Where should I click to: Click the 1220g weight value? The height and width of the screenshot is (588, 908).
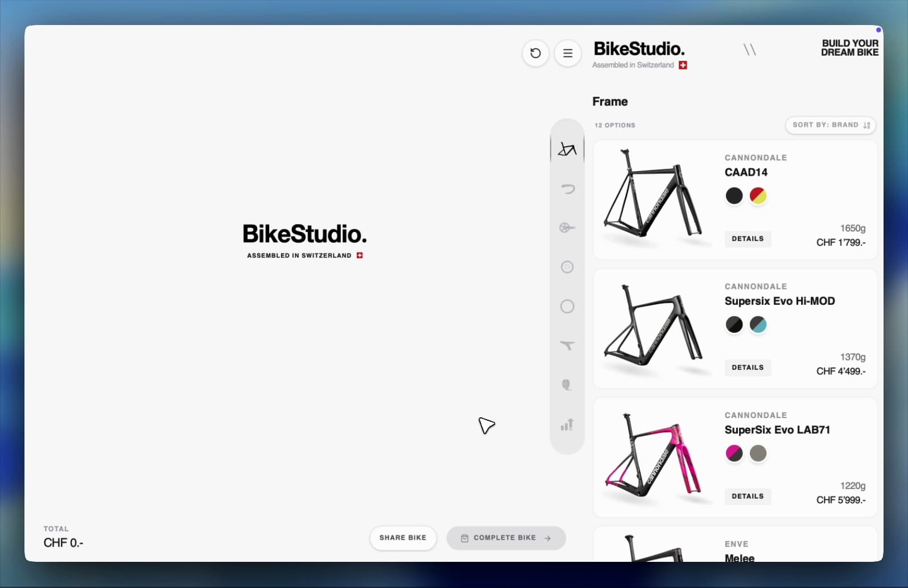(x=853, y=486)
